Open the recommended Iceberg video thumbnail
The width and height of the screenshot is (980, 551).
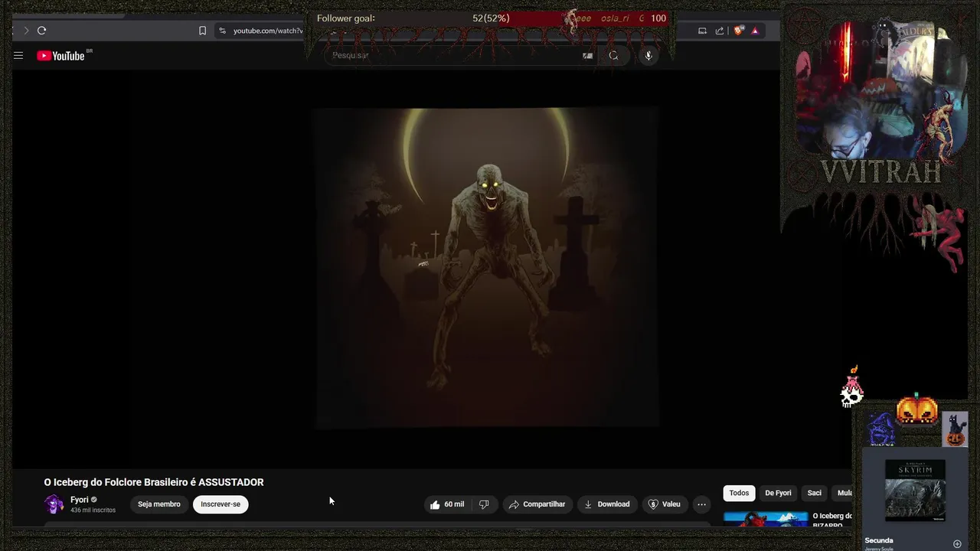pyautogui.click(x=766, y=519)
